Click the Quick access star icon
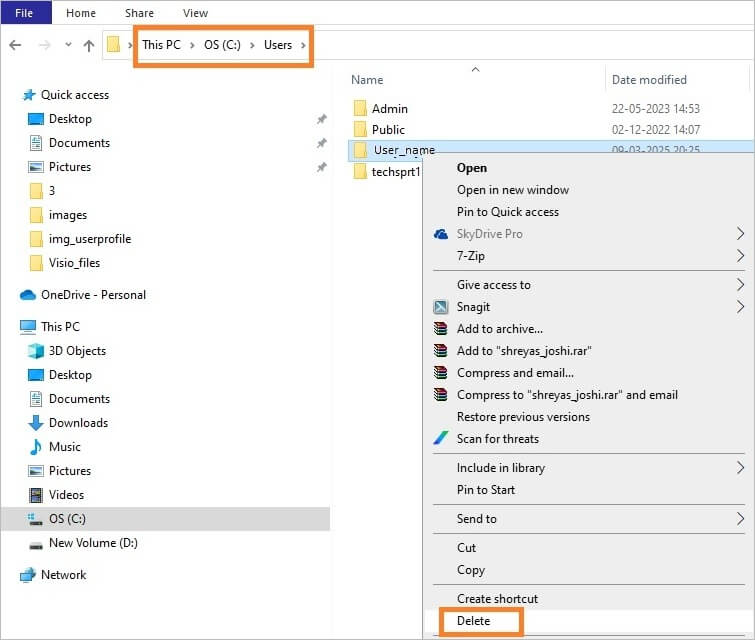This screenshot has height=640, width=755. 29,95
